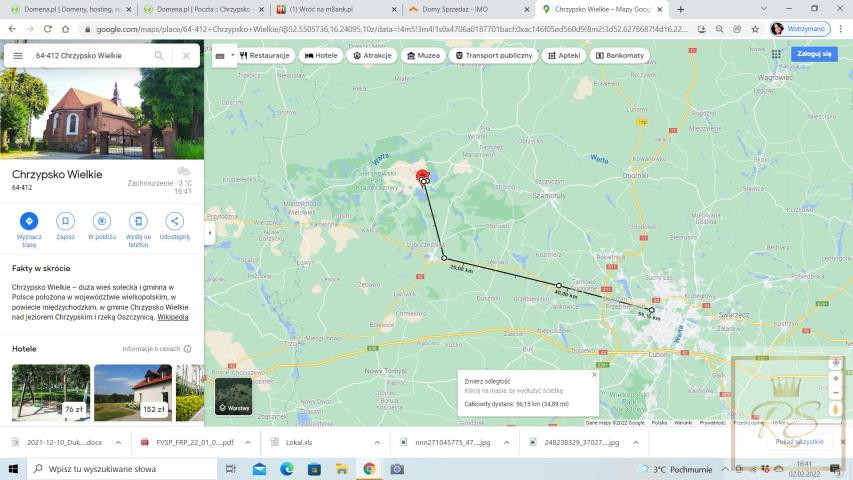
Task: Open downloaded file FVSP_FRP_22_01_0...pdf
Action: click(195, 442)
